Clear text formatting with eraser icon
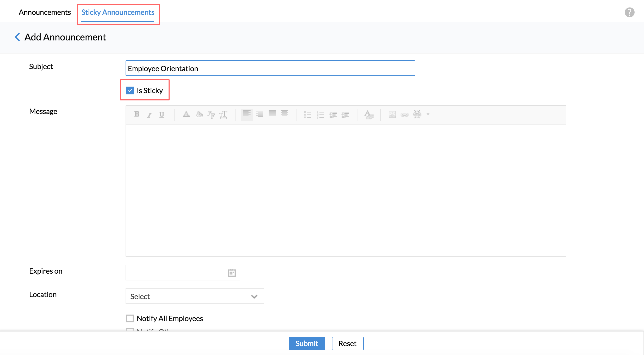The height and width of the screenshot is (355, 644). pos(369,115)
